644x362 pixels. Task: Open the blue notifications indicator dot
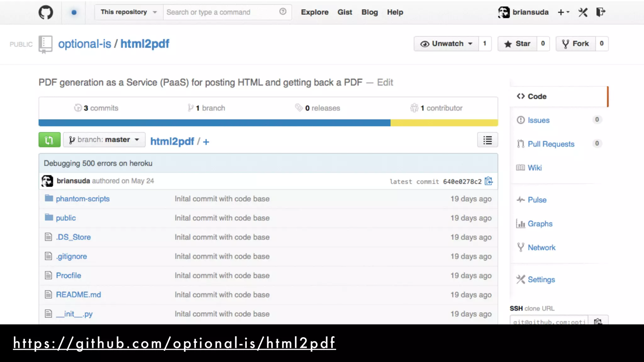coord(74,12)
